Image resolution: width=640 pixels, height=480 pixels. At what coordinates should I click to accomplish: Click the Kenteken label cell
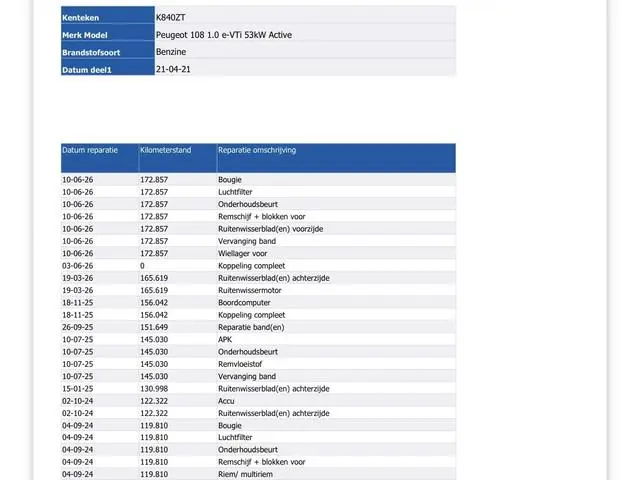click(x=108, y=15)
